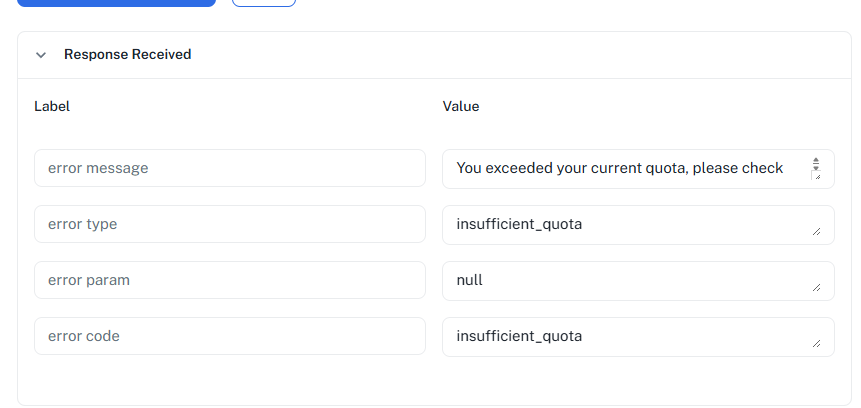Click the Response Received header text

[x=127, y=54]
